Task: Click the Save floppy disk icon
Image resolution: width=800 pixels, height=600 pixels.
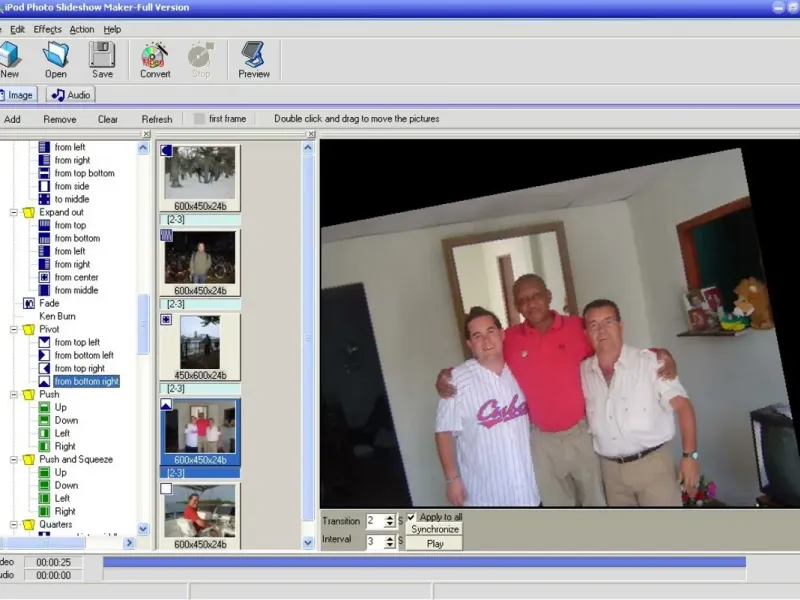Action: (x=102, y=54)
